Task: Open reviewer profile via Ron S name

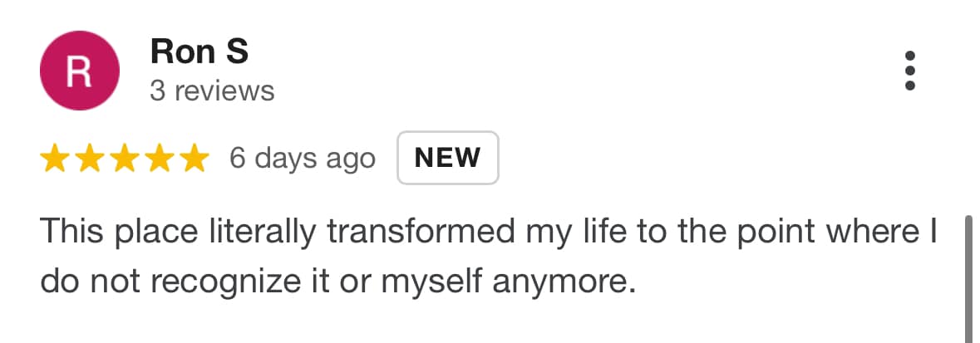Action: (x=199, y=51)
